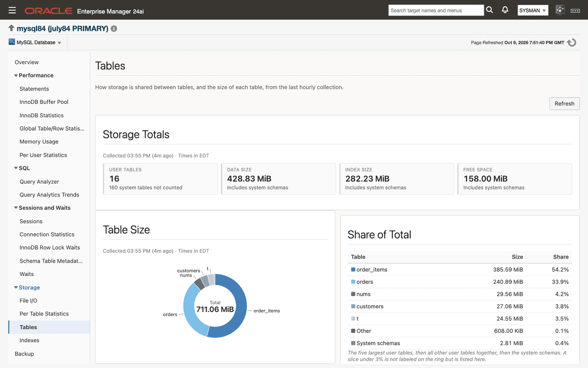
Task: Click the ellipsis toolbar icon at far right
Action: [575, 11]
